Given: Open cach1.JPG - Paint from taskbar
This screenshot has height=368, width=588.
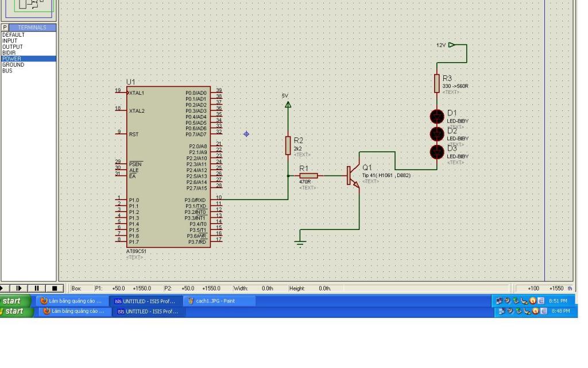Looking at the screenshot, I should (x=220, y=301).
